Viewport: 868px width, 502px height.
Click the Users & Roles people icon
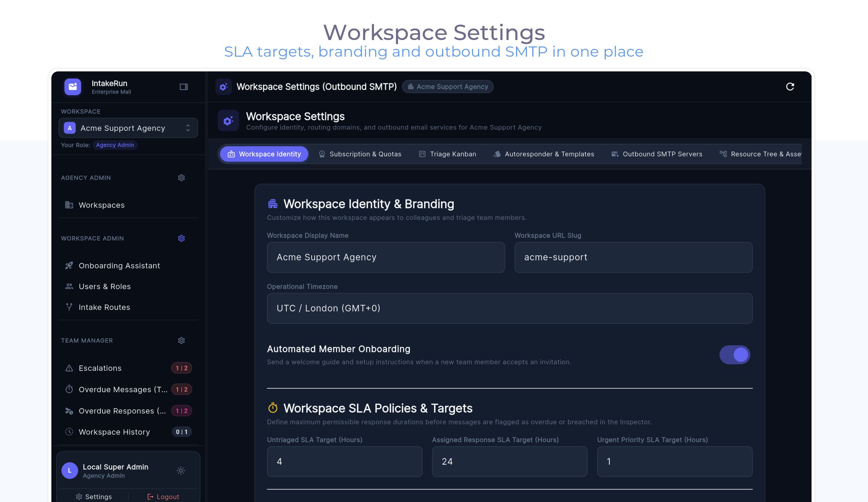tap(69, 286)
